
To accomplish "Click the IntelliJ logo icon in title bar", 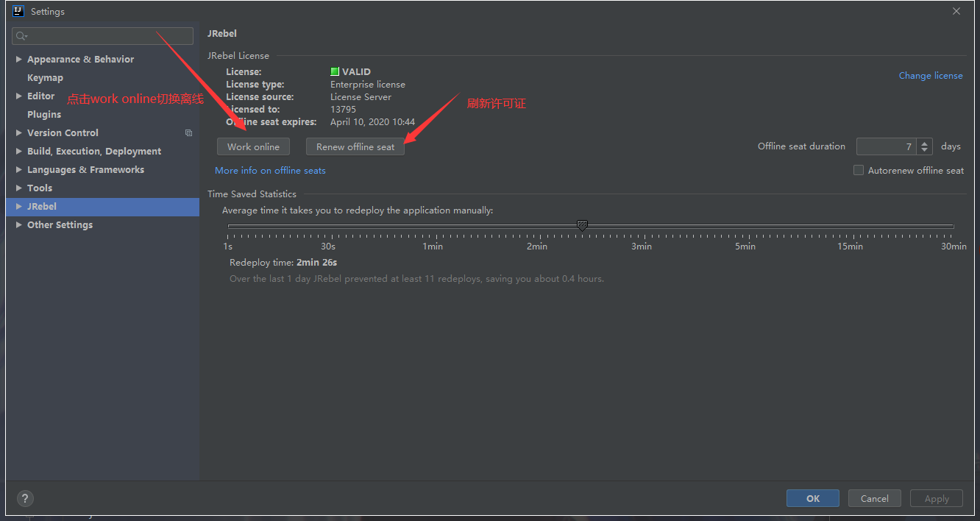I will pos(18,11).
